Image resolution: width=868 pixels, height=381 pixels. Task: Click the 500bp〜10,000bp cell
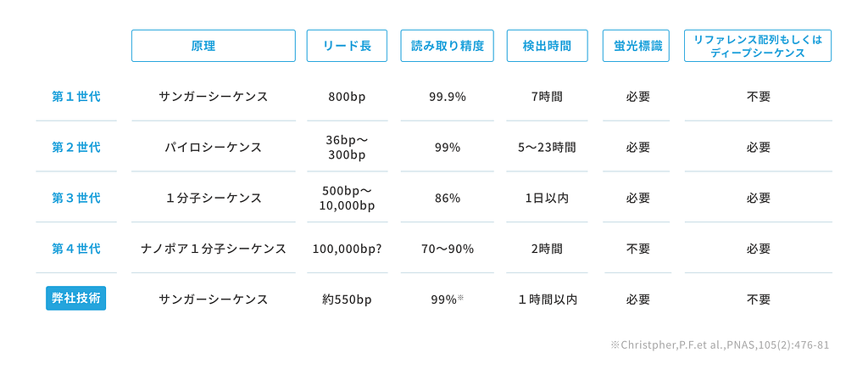347,198
